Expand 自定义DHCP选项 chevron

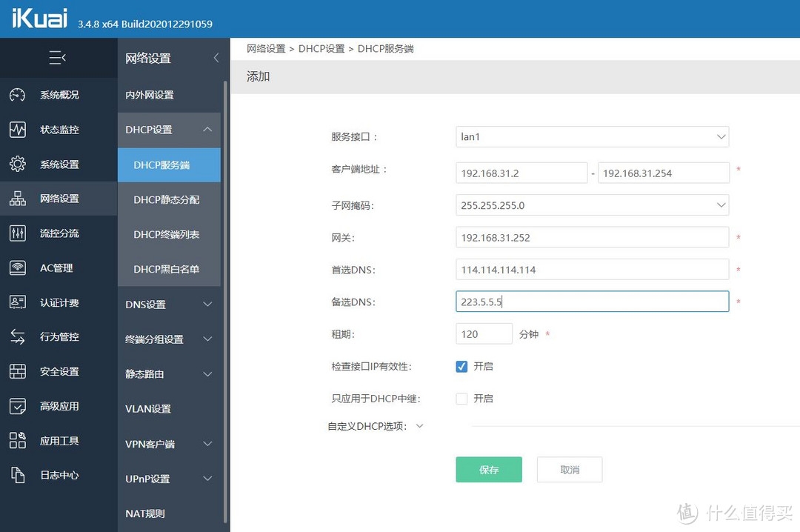click(x=419, y=426)
